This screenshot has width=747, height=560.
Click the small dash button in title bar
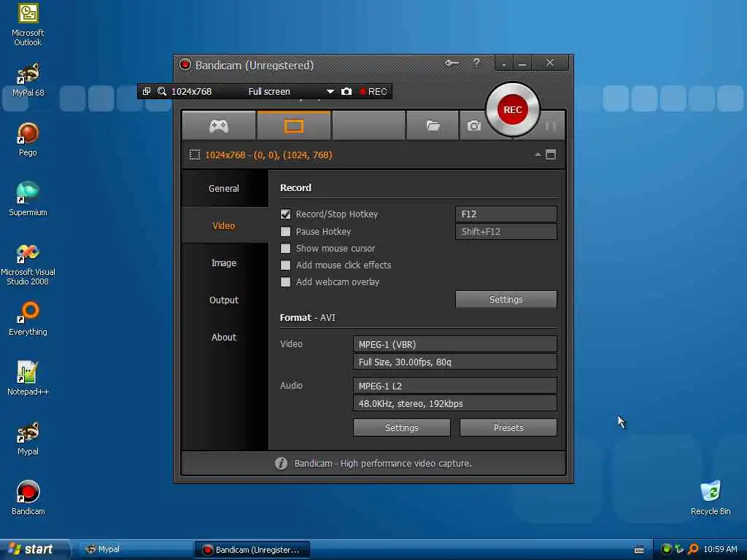point(504,63)
